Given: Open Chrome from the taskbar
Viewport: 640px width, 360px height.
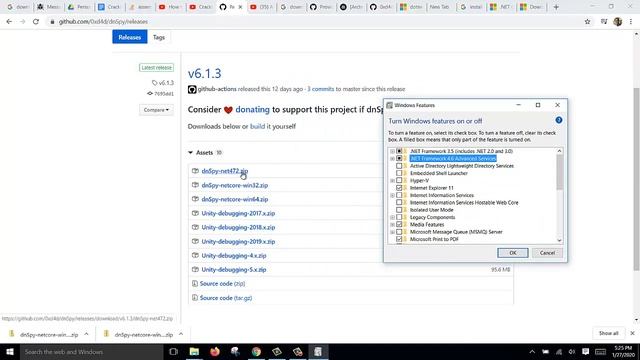Looking at the screenshot, I should tap(256, 351).
